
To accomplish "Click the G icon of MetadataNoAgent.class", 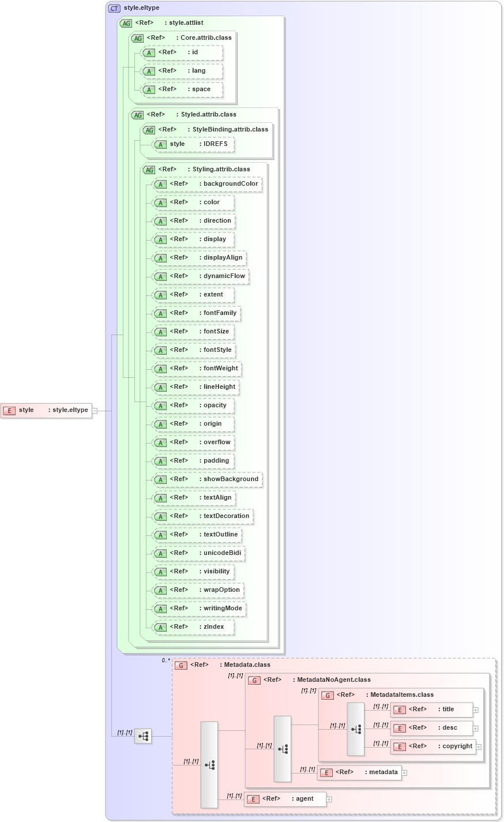I will coord(254,680).
